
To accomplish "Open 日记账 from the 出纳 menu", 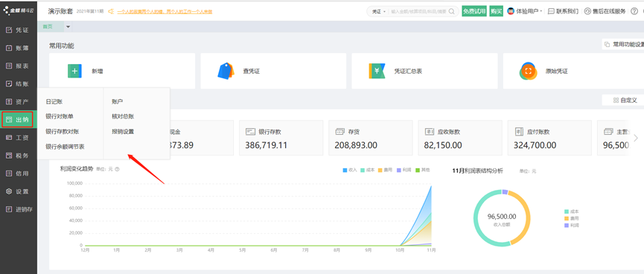I will point(54,101).
